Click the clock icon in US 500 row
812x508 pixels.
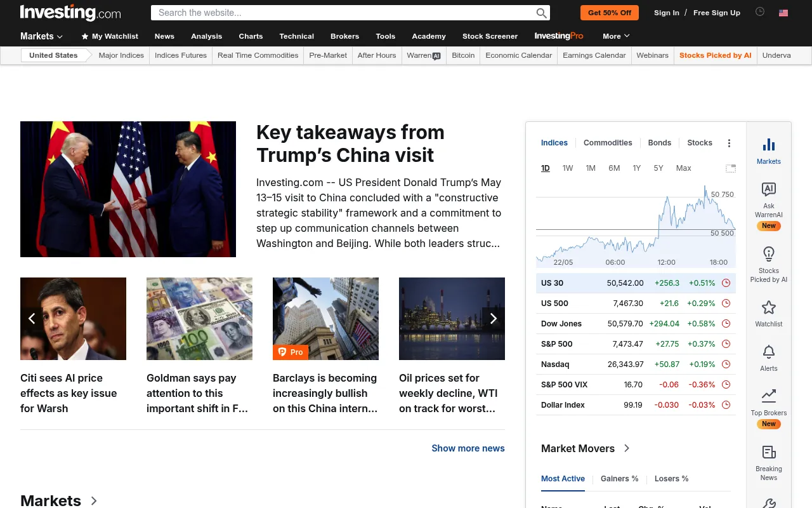click(x=726, y=304)
